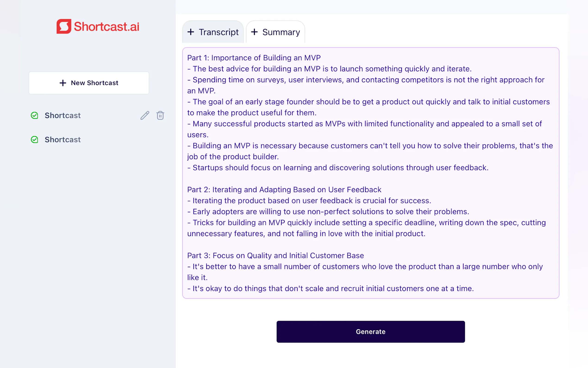Screen dimensions: 588x368
Task: Expand Transcript using its plus icon
Action: [191, 32]
